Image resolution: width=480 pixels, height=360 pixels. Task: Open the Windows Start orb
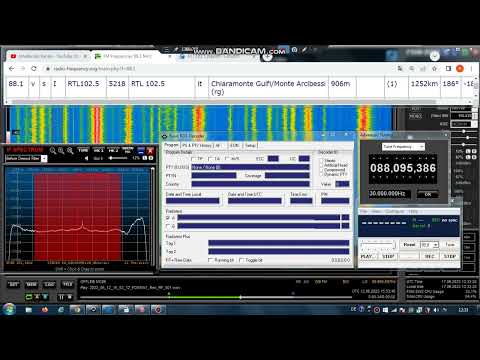tap(9, 309)
